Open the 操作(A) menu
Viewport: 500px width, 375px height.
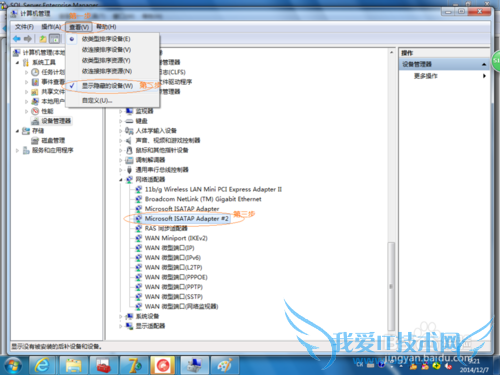pos(51,27)
